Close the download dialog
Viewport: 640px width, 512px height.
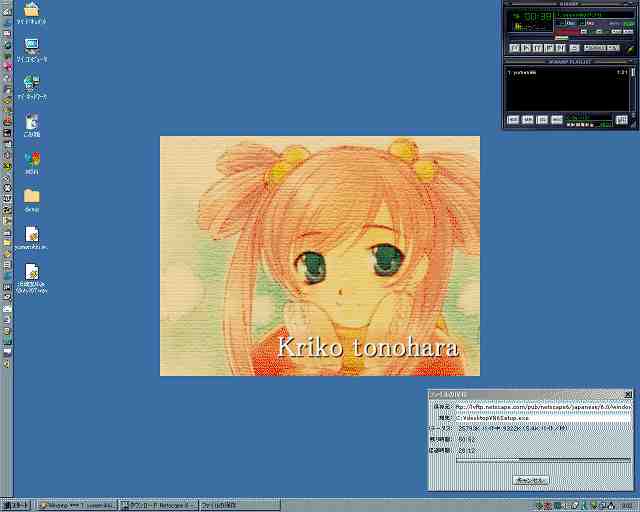pyautogui.click(x=629, y=394)
